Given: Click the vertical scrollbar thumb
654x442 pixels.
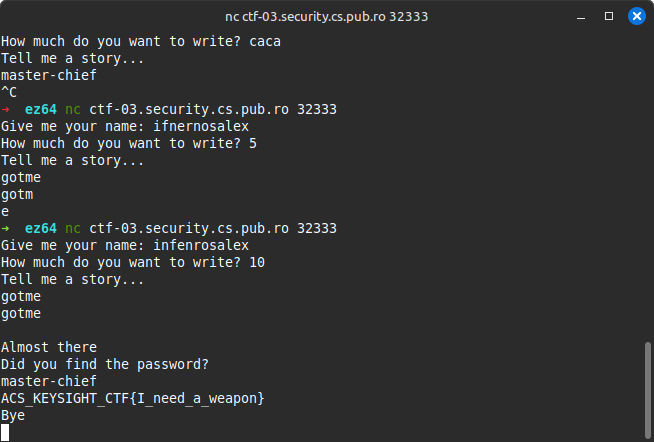Looking at the screenshot, I should [647, 390].
